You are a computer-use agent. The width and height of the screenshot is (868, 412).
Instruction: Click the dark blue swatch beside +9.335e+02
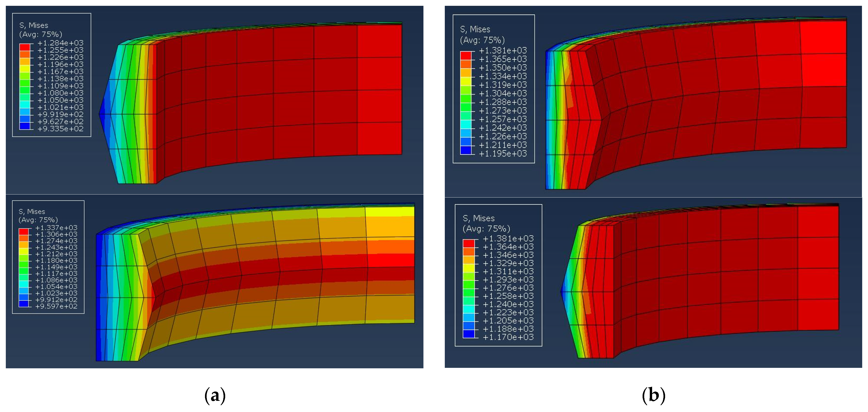(x=24, y=126)
